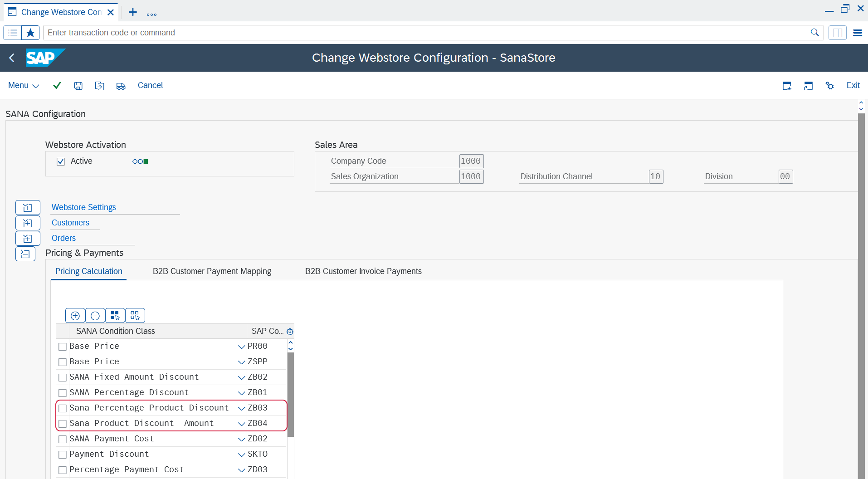Click the Exit button

(853, 85)
